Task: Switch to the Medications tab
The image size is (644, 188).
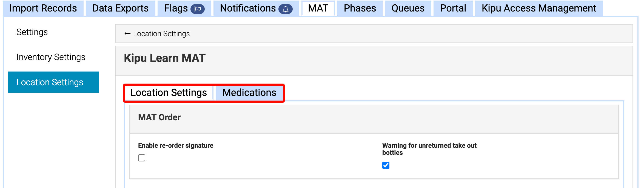Action: click(x=249, y=93)
